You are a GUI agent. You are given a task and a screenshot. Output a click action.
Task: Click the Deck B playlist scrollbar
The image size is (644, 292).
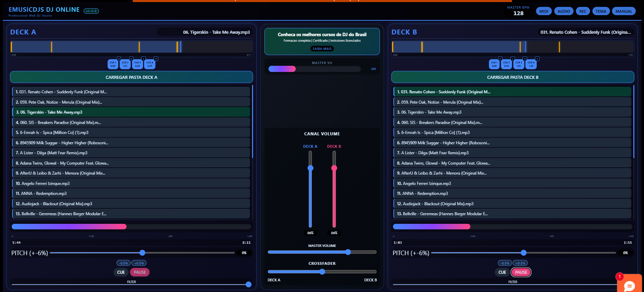point(634,122)
